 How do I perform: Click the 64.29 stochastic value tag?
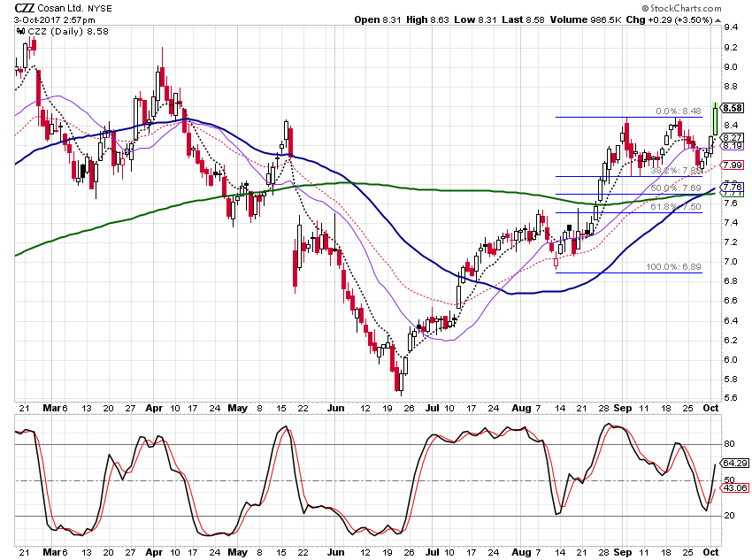click(735, 464)
